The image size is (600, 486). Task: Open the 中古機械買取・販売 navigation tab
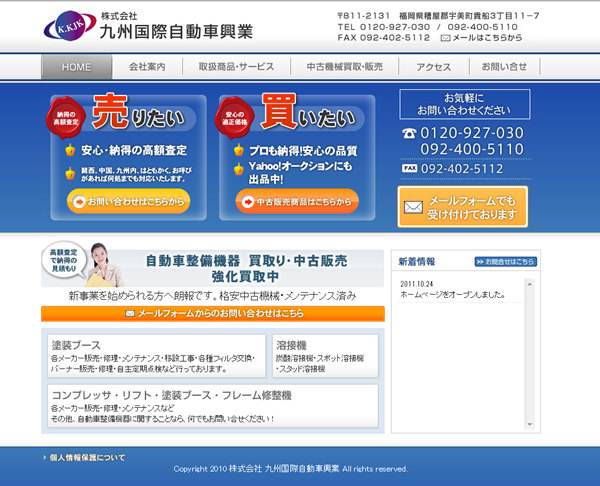pos(344,67)
